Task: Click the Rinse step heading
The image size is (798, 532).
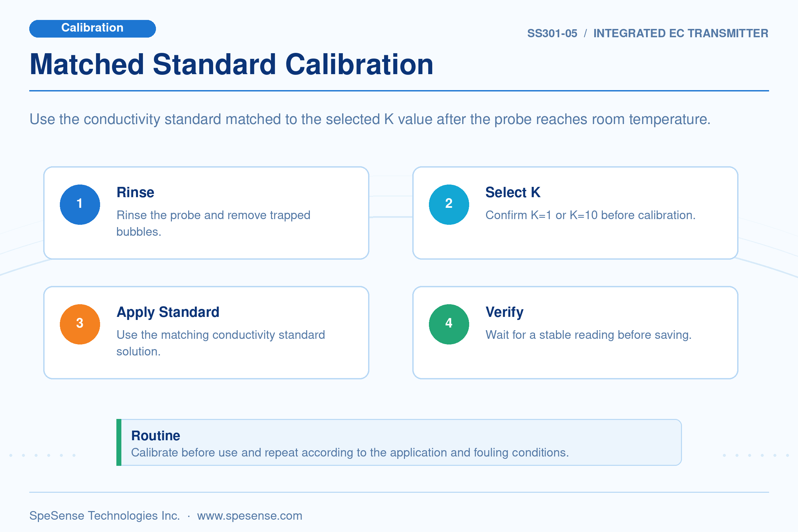Action: (x=135, y=193)
